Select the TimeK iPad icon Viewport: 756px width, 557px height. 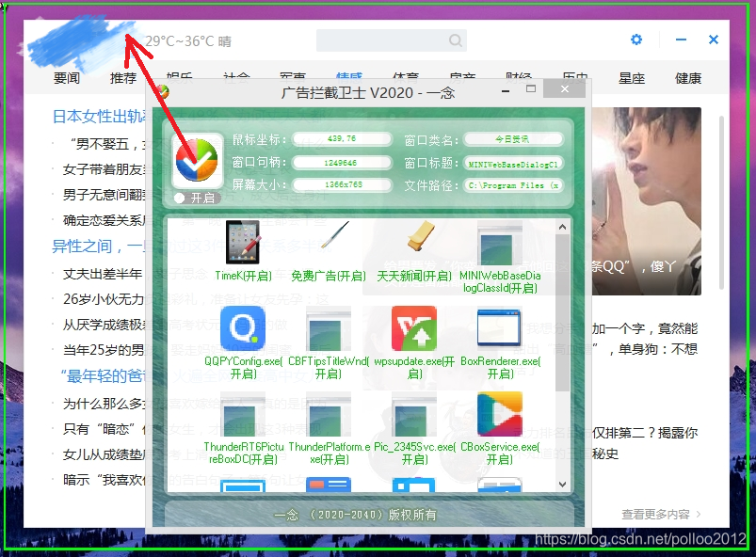(x=243, y=243)
